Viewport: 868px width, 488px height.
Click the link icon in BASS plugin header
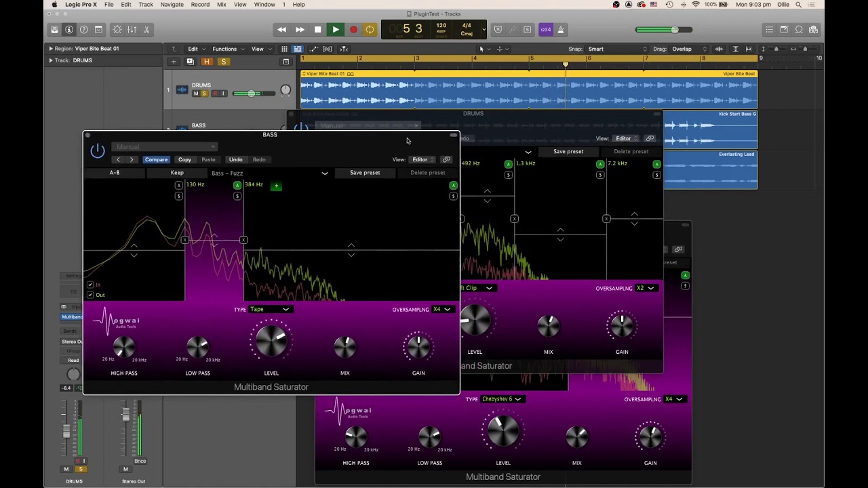(446, 160)
